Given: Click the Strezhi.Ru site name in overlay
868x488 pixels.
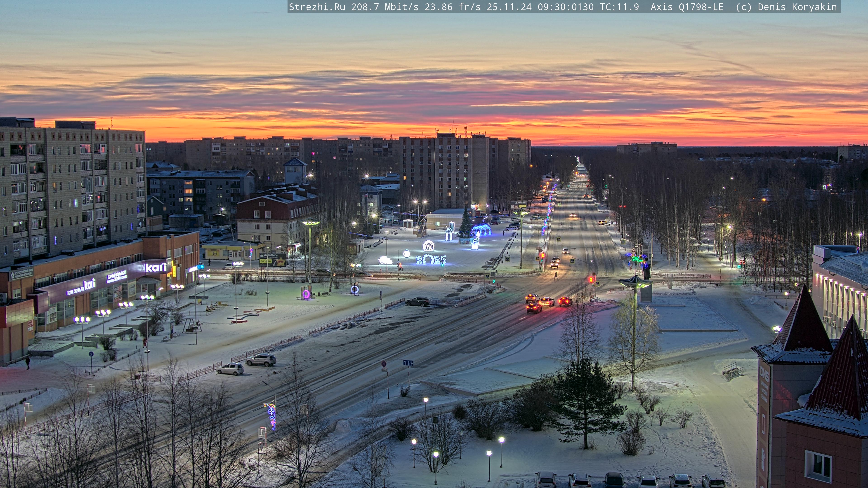Looking at the screenshot, I should [x=317, y=7].
